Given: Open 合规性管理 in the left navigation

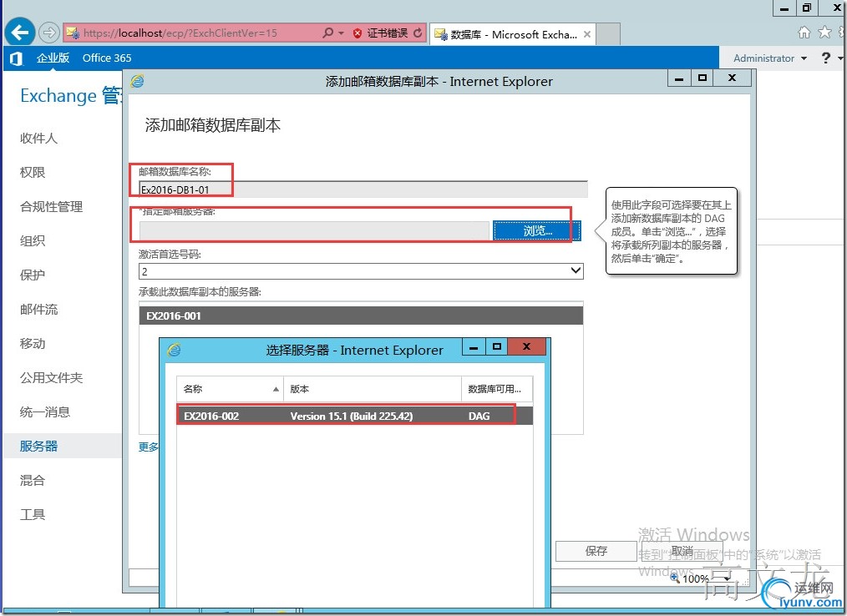Looking at the screenshot, I should (51, 206).
